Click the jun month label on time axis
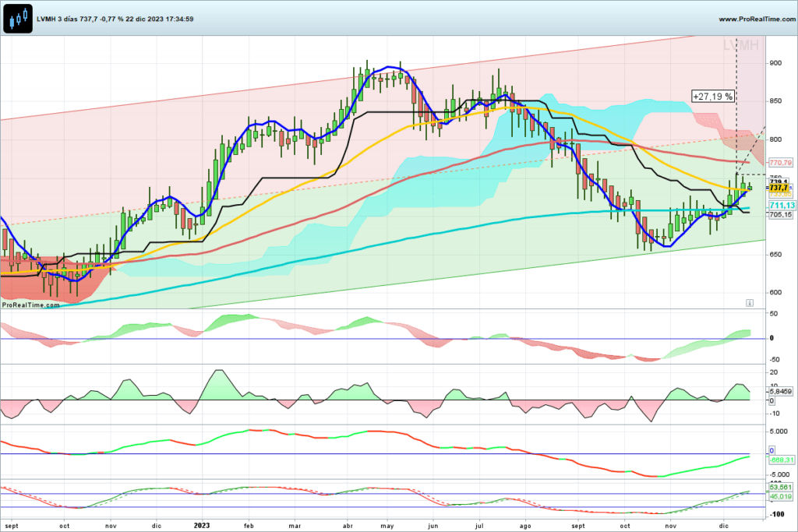 [x=433, y=526]
